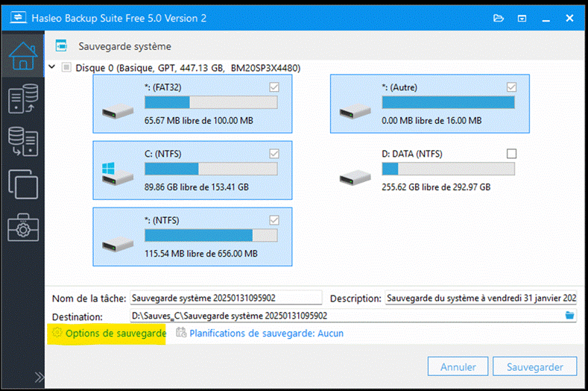
Task: Click the Sauvegarder button
Action: [x=535, y=366]
